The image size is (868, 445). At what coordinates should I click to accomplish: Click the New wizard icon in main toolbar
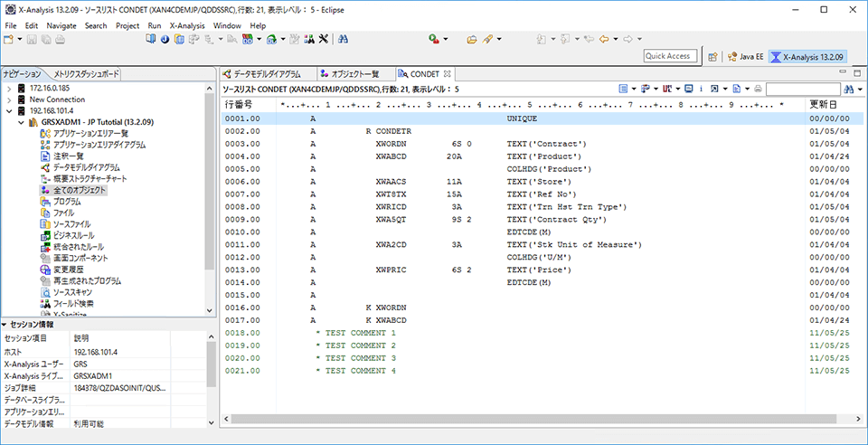[x=8, y=39]
